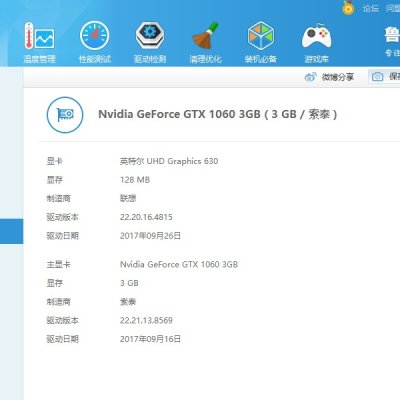This screenshot has height=400, width=400.
Task: Select the 主显卡 Nvidia GeForce GTX 1060 3GB entry
Action: click(179, 265)
